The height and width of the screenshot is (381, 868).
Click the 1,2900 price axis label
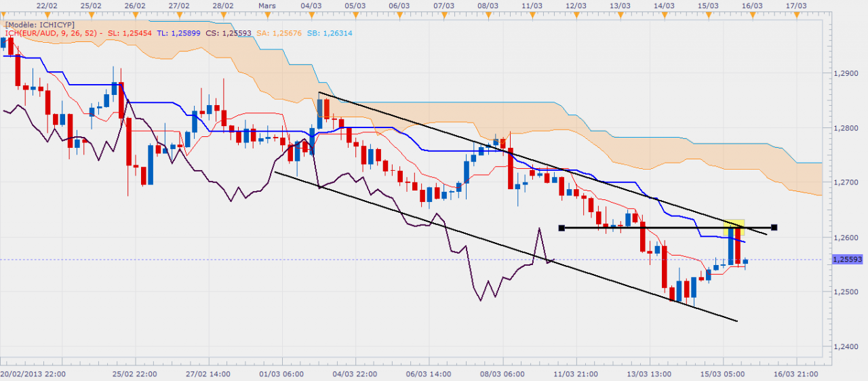(847, 73)
